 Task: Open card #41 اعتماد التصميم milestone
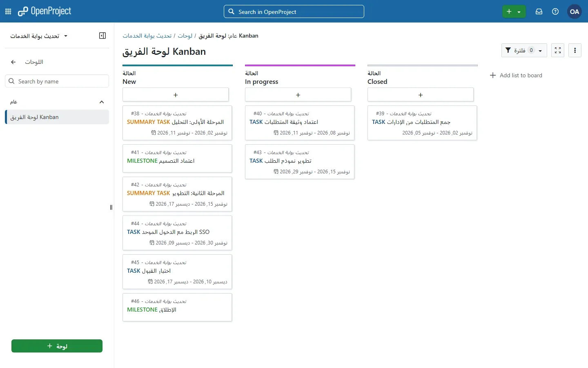point(177,158)
